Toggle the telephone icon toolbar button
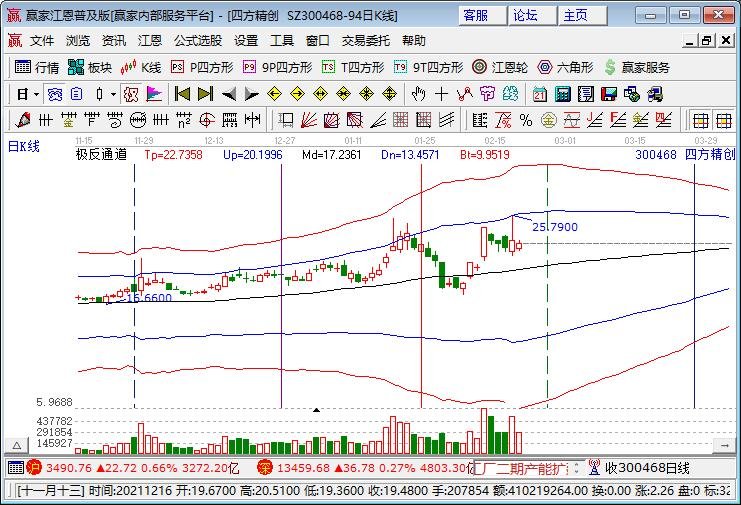Viewport: 741px width, 505px height. coord(54,94)
